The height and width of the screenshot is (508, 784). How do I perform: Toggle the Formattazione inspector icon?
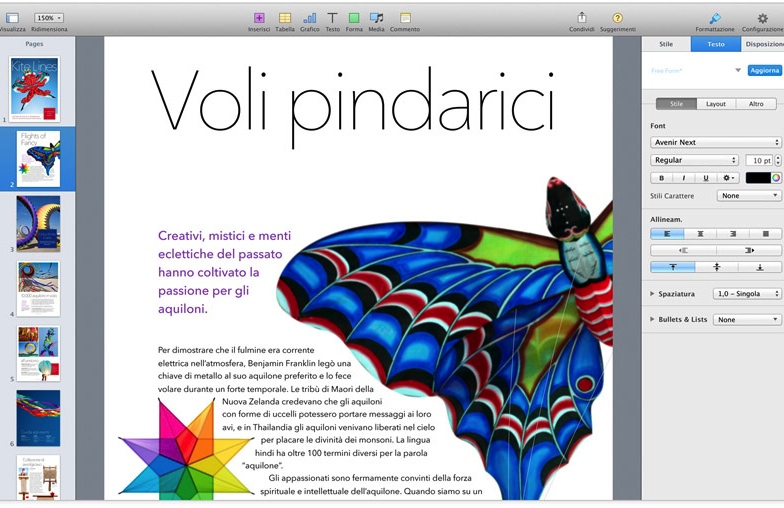pyautogui.click(x=714, y=18)
